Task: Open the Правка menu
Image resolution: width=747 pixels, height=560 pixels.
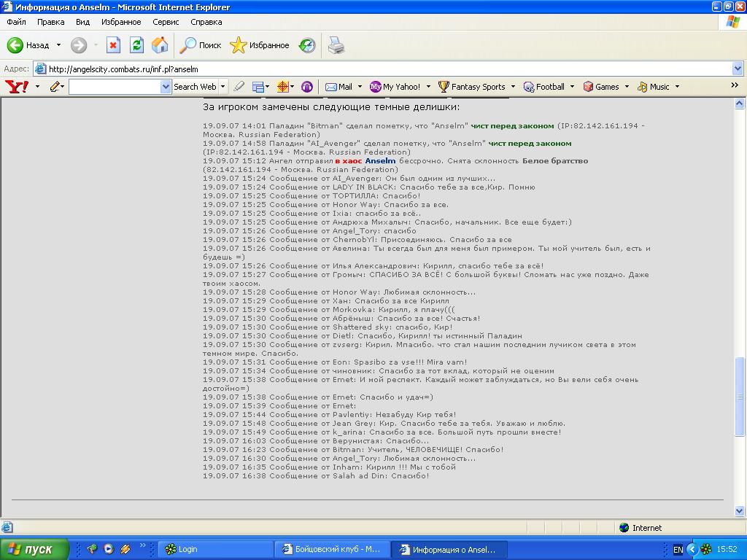Action: pyautogui.click(x=50, y=22)
